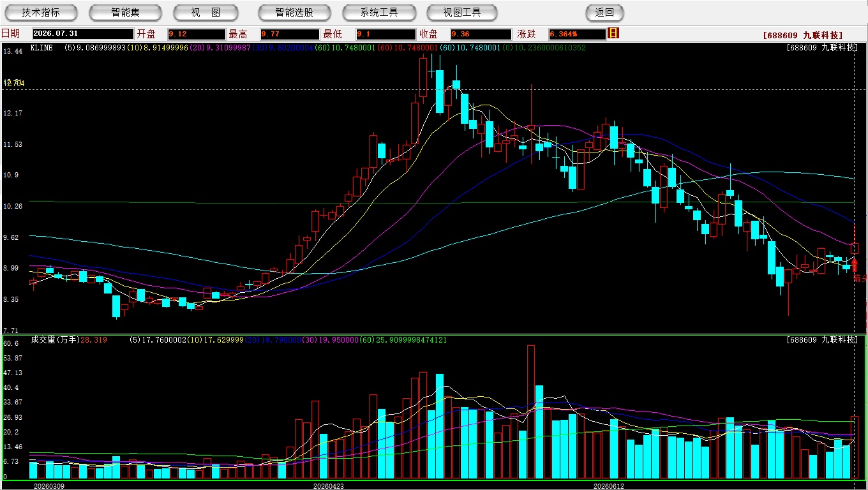Click the 视图 button
868x490 pixels.
[x=206, y=12]
